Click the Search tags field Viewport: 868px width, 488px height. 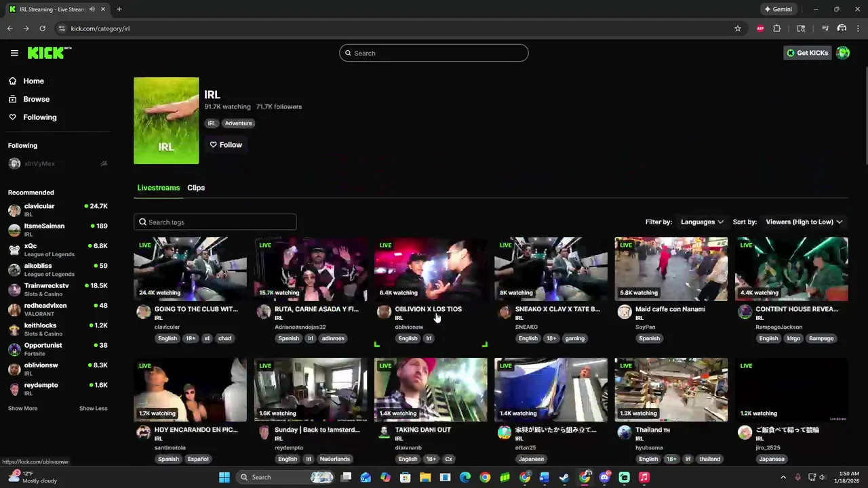(215, 222)
